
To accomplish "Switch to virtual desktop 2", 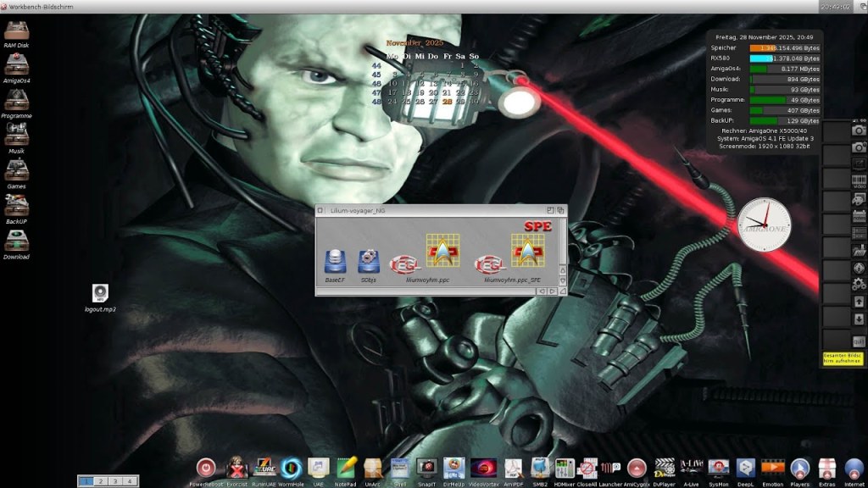I will click(100, 480).
